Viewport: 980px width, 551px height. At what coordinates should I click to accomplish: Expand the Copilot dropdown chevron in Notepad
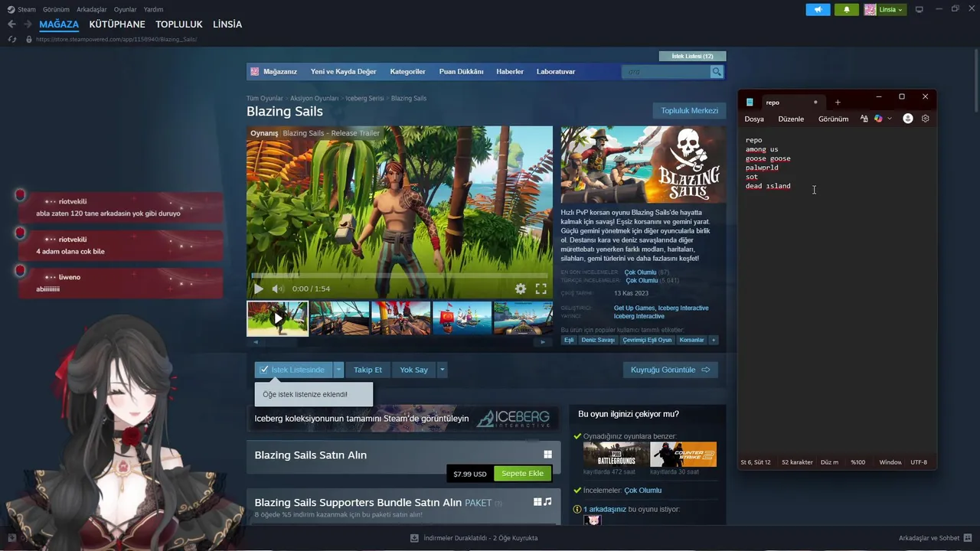tap(889, 119)
